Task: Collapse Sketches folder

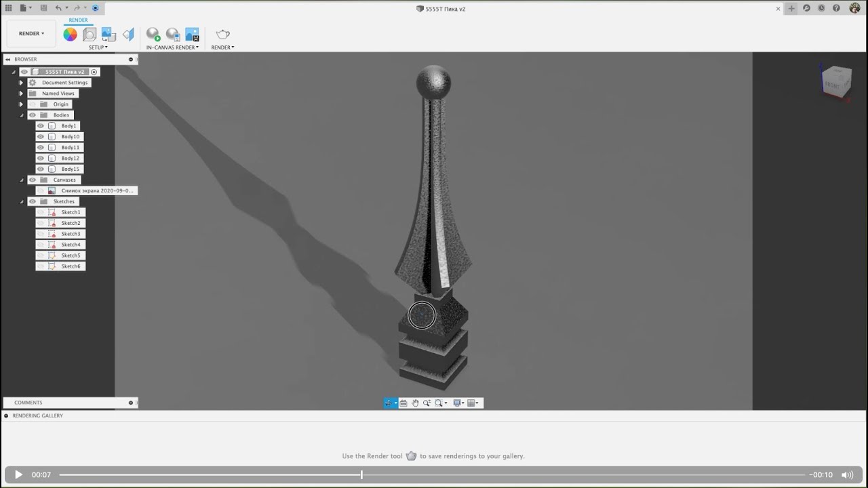Action: pyautogui.click(x=21, y=202)
